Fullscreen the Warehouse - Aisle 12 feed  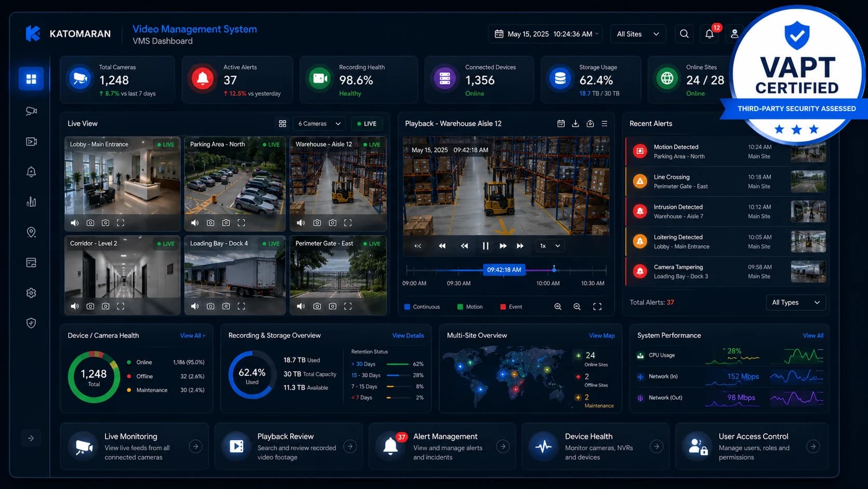coord(348,222)
